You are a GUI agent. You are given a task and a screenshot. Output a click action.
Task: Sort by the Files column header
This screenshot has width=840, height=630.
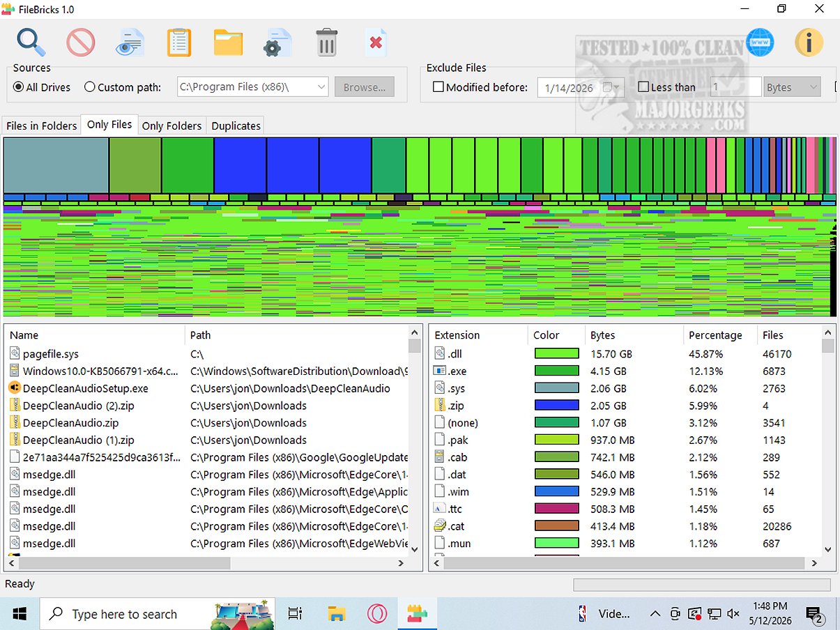789,335
